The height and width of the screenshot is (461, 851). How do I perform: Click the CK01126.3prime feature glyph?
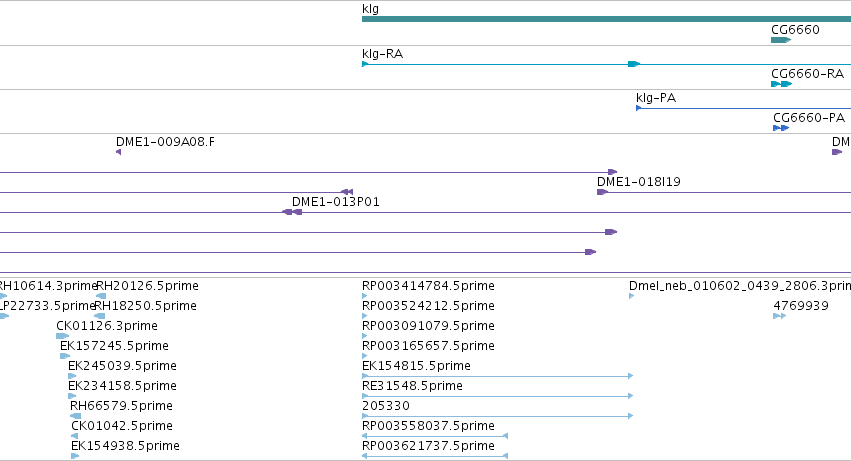[62, 336]
